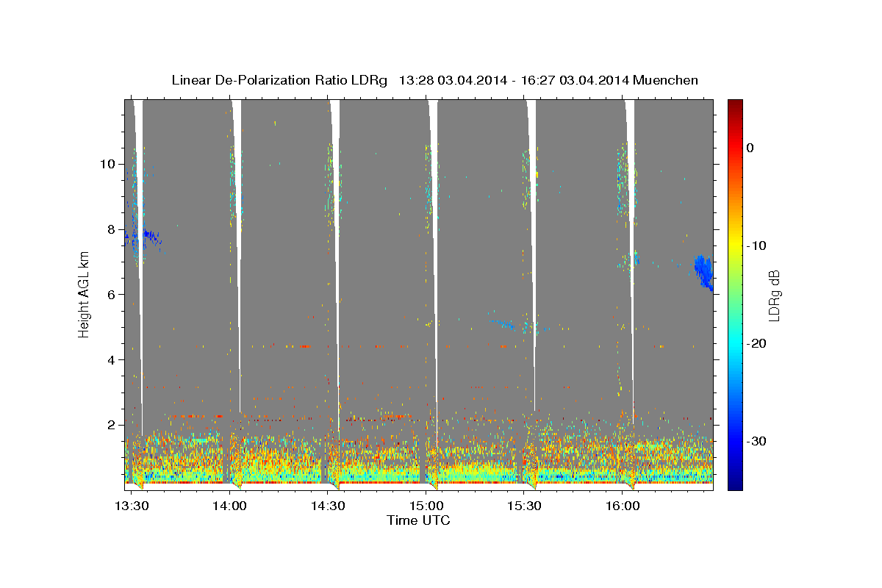The width and height of the screenshot is (882, 588).
Task: Click the height tick label 2
Action: (112, 425)
